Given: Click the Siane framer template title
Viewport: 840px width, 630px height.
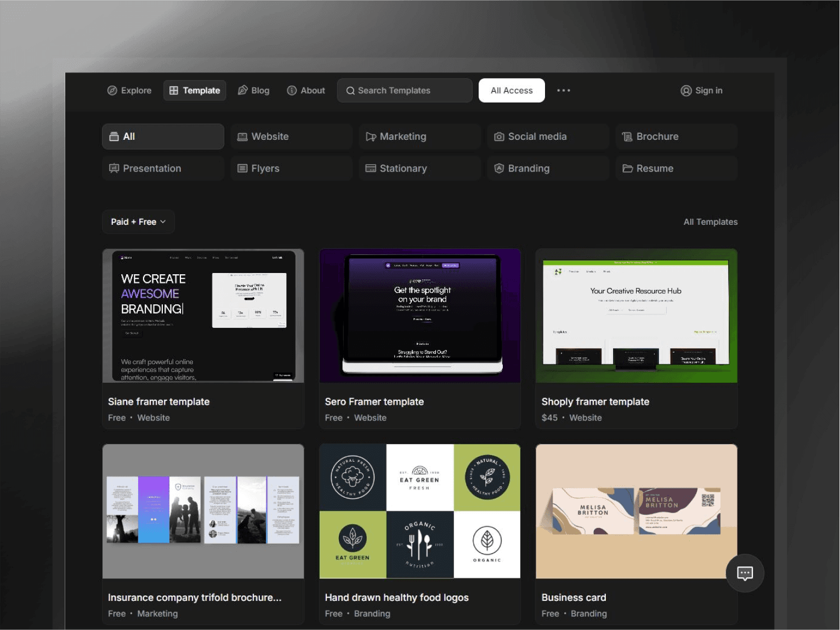Looking at the screenshot, I should pyautogui.click(x=158, y=402).
